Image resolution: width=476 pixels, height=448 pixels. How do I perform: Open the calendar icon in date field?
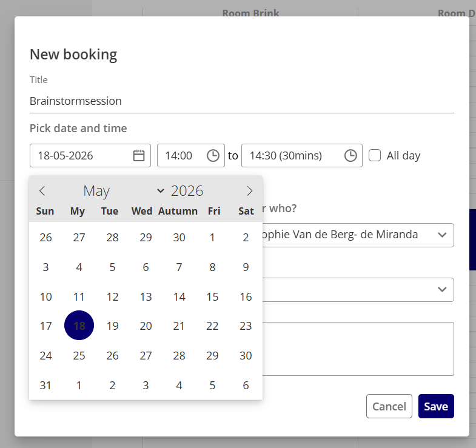tap(139, 155)
